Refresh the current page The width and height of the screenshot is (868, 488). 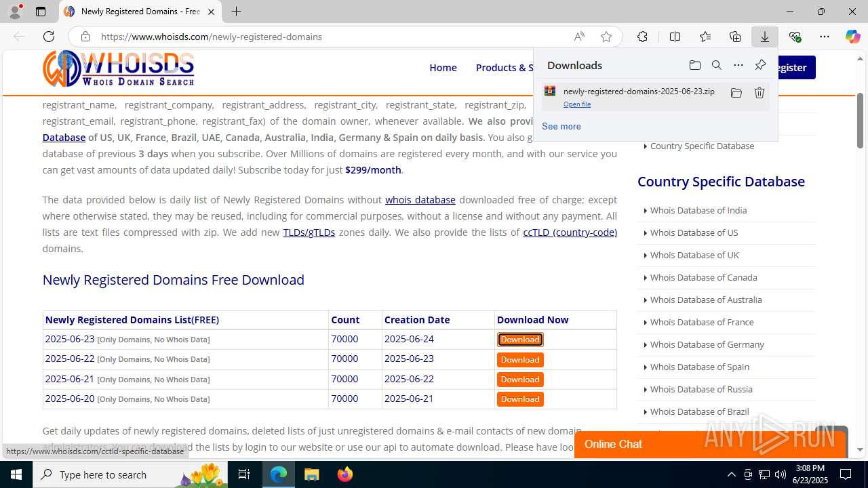[x=49, y=37]
